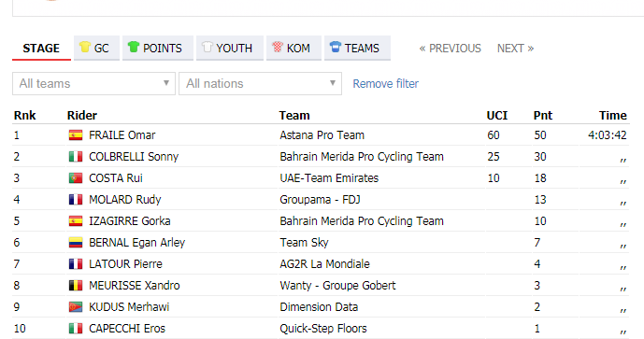Open the Astana Pro Team link
Screen dimensions: 644x339
(x=322, y=135)
